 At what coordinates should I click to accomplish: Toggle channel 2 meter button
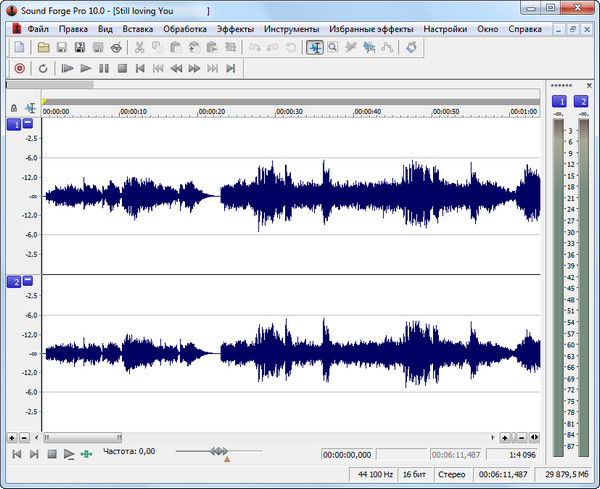[x=580, y=102]
